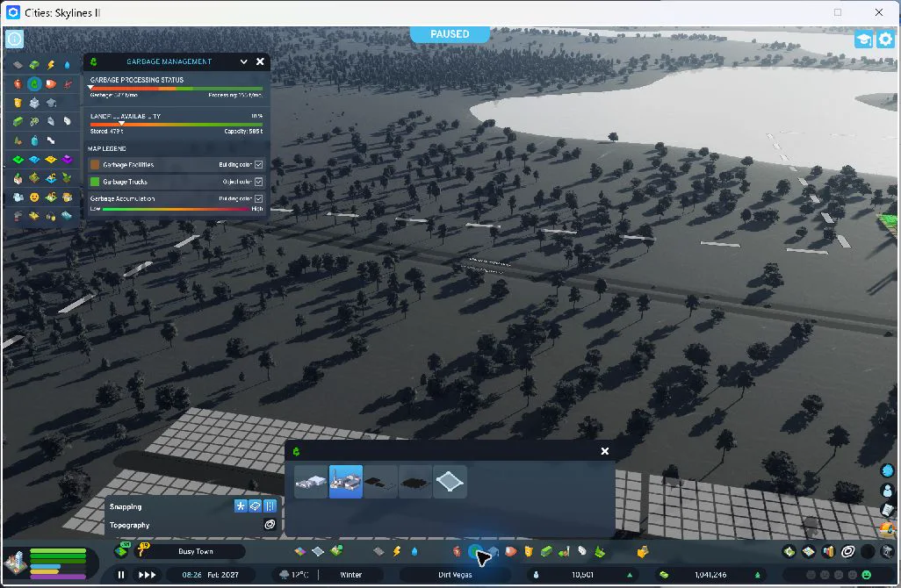Toggle Topography contour lines

tap(270, 524)
